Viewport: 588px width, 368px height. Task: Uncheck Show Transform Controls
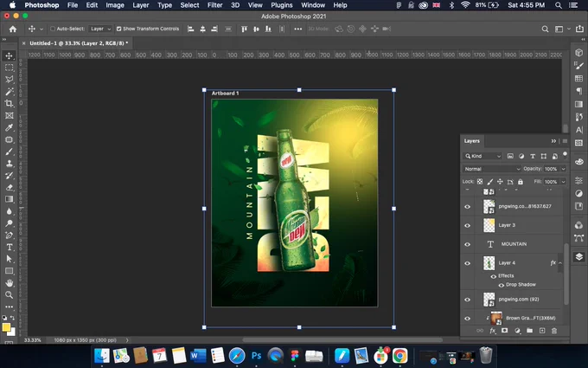[x=118, y=29]
